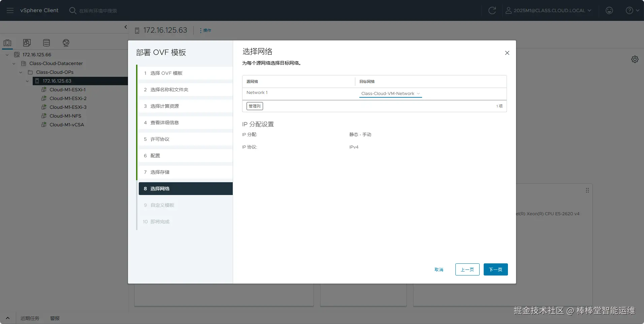The image size is (644, 324).
Task: Open the Class-Cloud-VM-Network target network dropdown
Action: click(391, 94)
